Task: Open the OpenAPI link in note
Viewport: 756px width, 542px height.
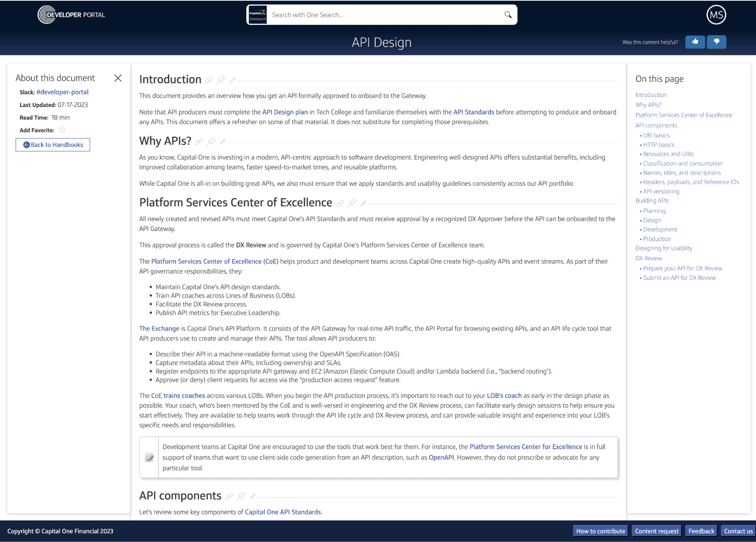Action: (x=441, y=458)
